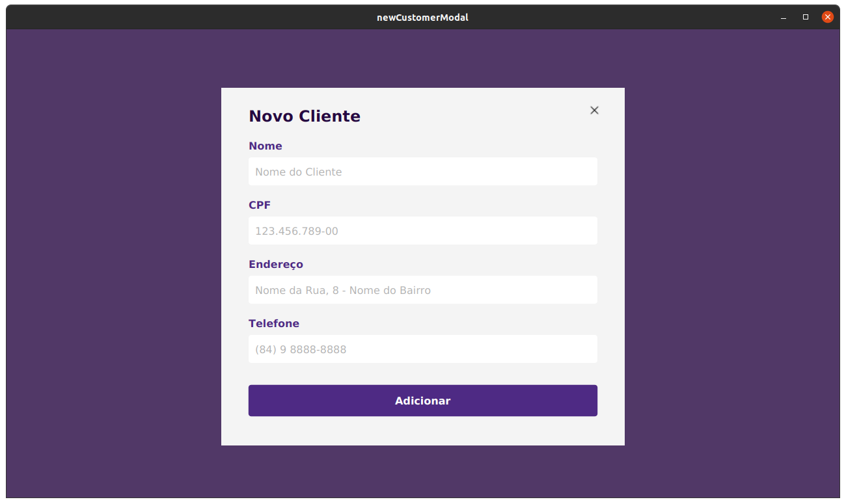Screen dimensions: 846x504
Task: Select the Endereço address input field
Action: (x=423, y=290)
